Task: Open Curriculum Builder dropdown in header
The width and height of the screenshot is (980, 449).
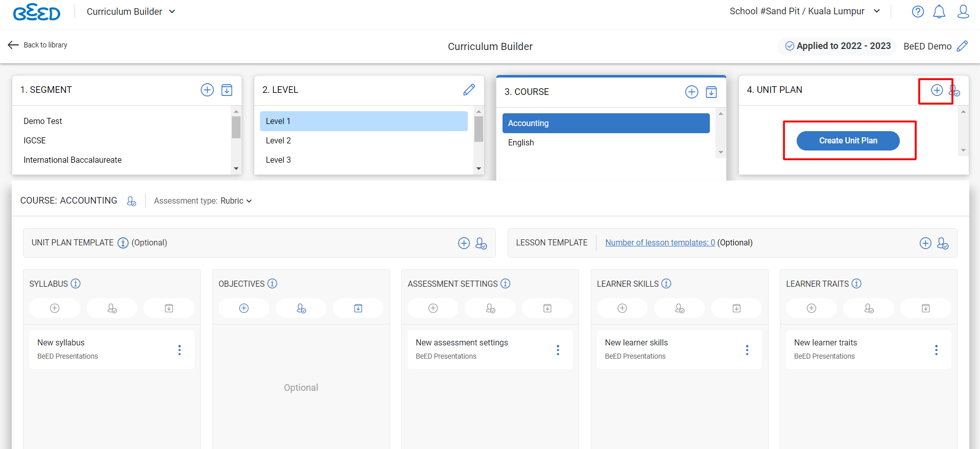Action: (131, 12)
